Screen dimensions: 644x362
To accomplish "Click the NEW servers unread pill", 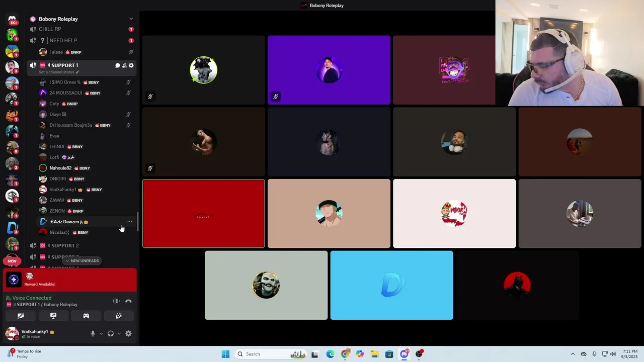I will pyautogui.click(x=12, y=261).
